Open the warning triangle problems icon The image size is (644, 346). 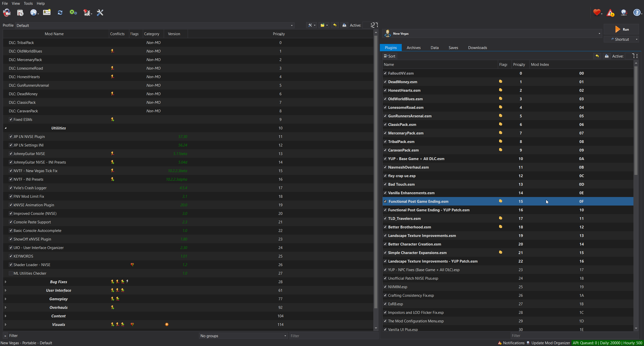point(610,13)
